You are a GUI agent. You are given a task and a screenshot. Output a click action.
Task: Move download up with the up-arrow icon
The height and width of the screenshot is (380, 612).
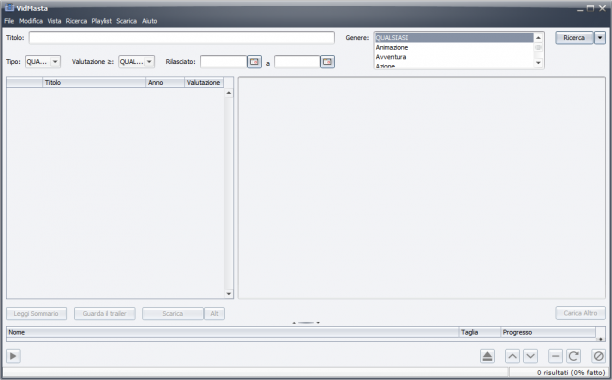512,356
